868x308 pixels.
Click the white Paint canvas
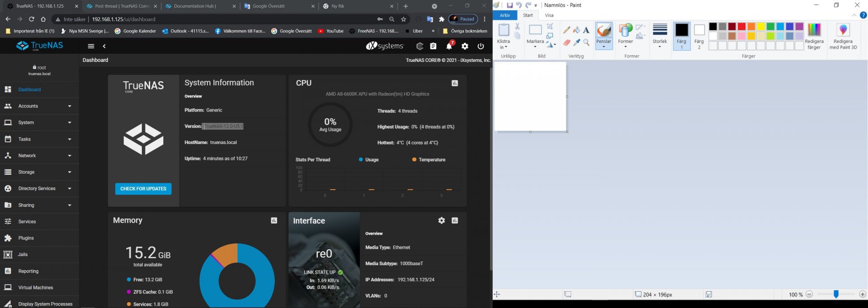point(530,96)
